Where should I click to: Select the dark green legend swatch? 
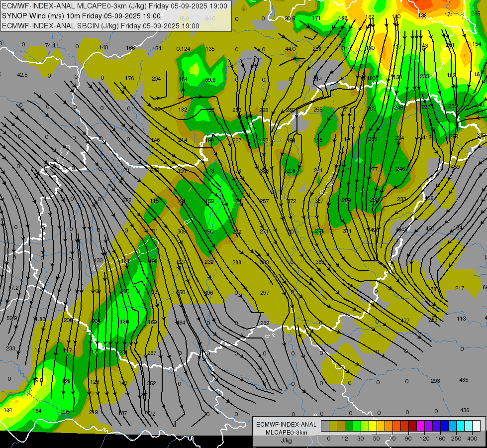[x=349, y=426]
